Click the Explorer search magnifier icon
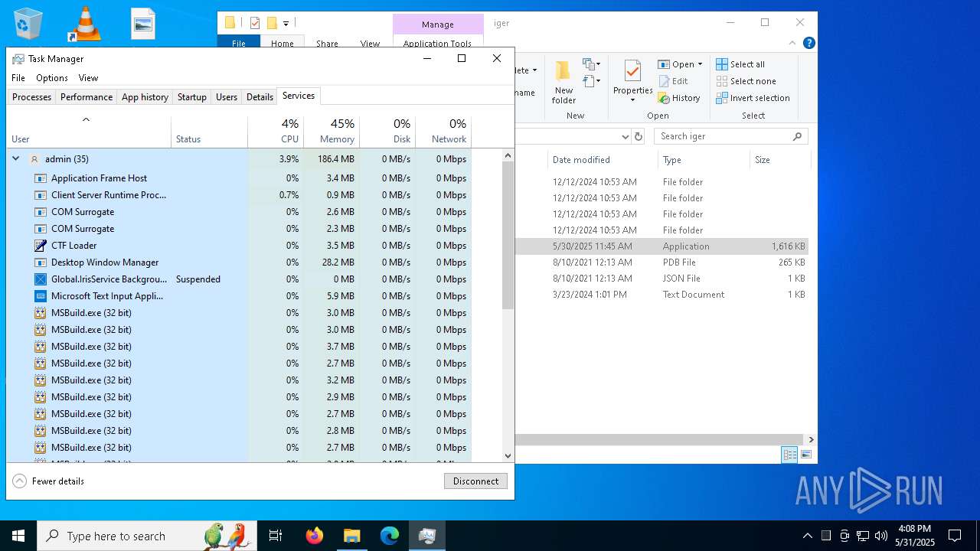Screen dimensions: 980x551 [x=797, y=136]
